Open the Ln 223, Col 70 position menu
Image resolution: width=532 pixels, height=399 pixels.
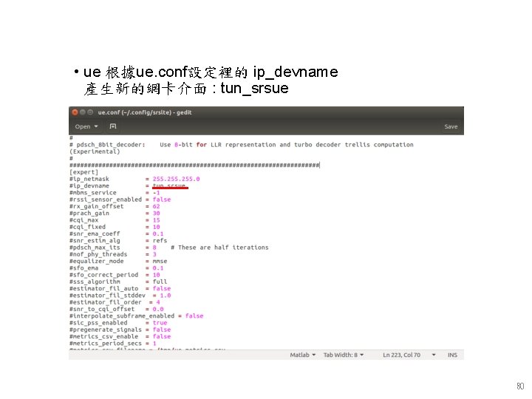(409, 355)
